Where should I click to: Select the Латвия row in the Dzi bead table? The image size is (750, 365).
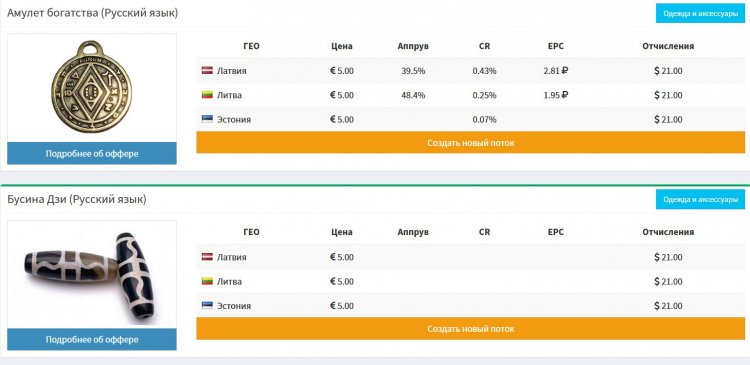470,257
